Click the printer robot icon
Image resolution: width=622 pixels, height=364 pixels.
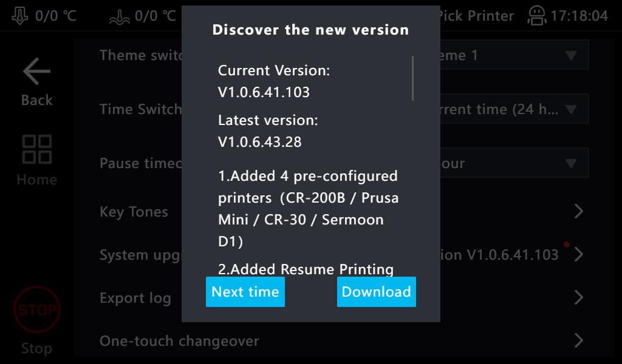point(537,16)
